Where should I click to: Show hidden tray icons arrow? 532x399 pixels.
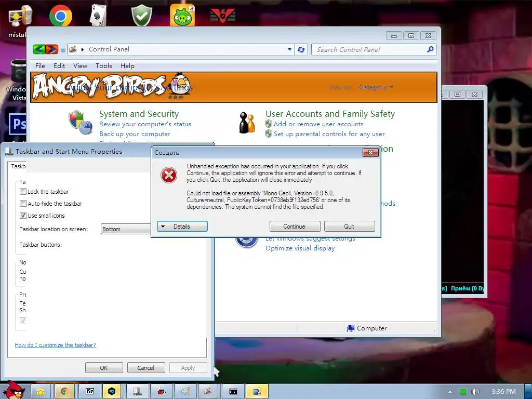pos(450,392)
